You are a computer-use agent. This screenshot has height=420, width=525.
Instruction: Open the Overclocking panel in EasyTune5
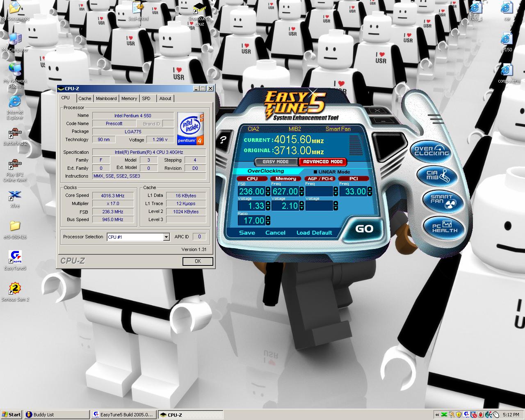click(431, 151)
